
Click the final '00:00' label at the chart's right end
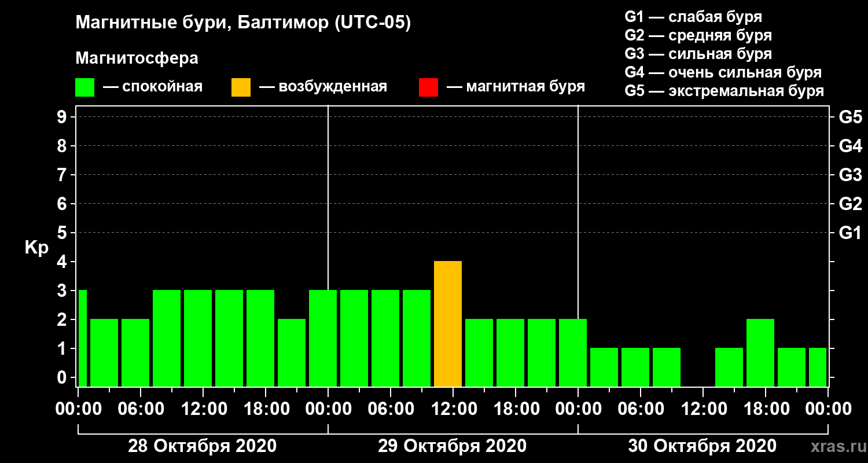[828, 409]
